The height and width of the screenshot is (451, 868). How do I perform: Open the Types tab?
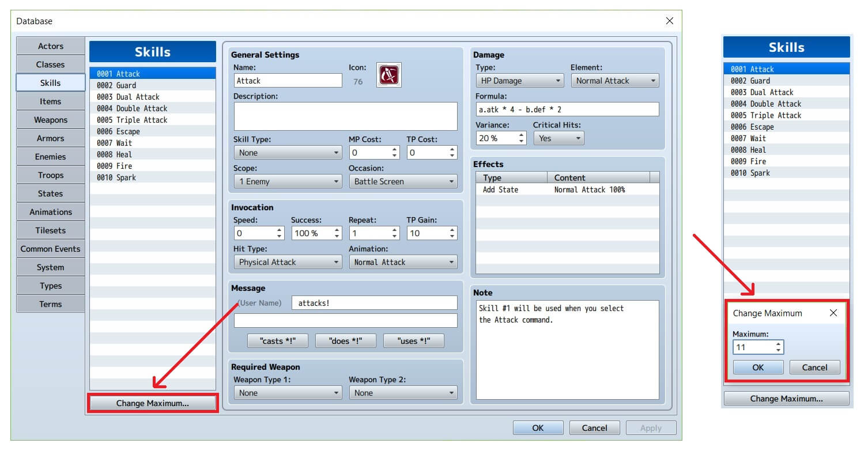click(x=51, y=286)
